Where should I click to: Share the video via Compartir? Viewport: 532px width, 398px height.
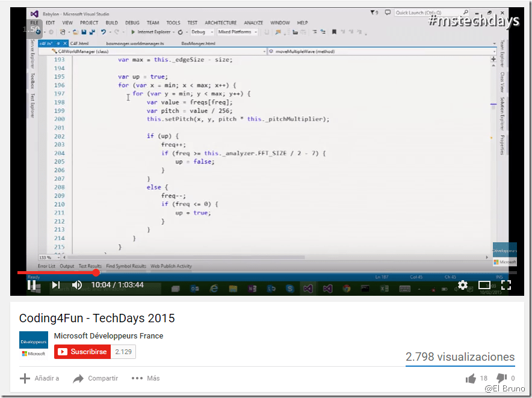tap(78, 378)
